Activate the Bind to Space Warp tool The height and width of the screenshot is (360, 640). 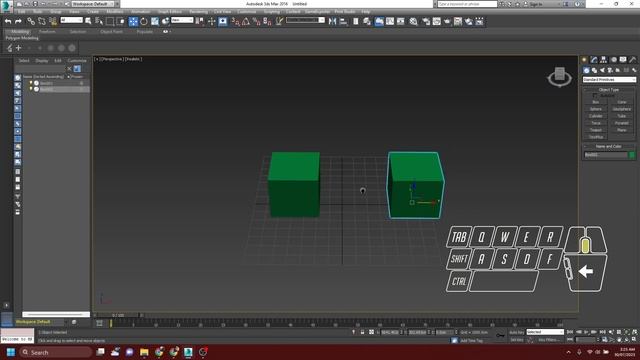coord(53,21)
